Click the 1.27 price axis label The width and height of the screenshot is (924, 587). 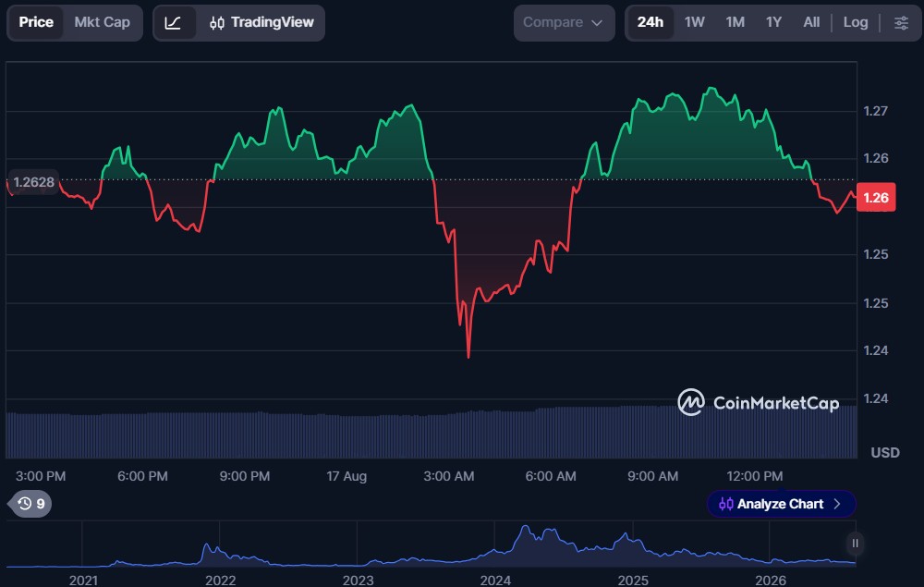coord(875,111)
